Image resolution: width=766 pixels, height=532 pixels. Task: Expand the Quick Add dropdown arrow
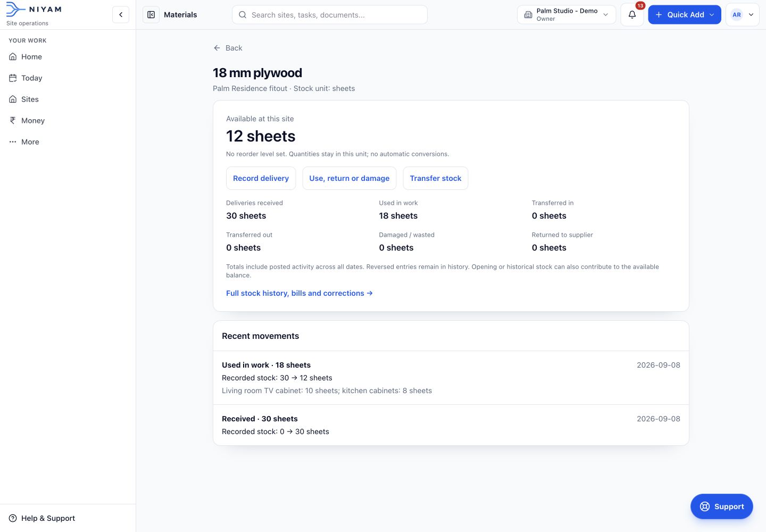tap(712, 15)
